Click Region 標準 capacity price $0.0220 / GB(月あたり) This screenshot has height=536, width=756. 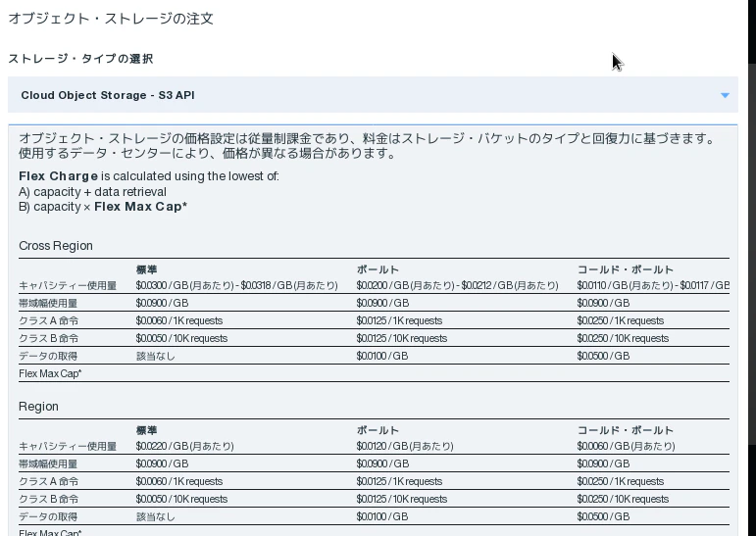184,447
